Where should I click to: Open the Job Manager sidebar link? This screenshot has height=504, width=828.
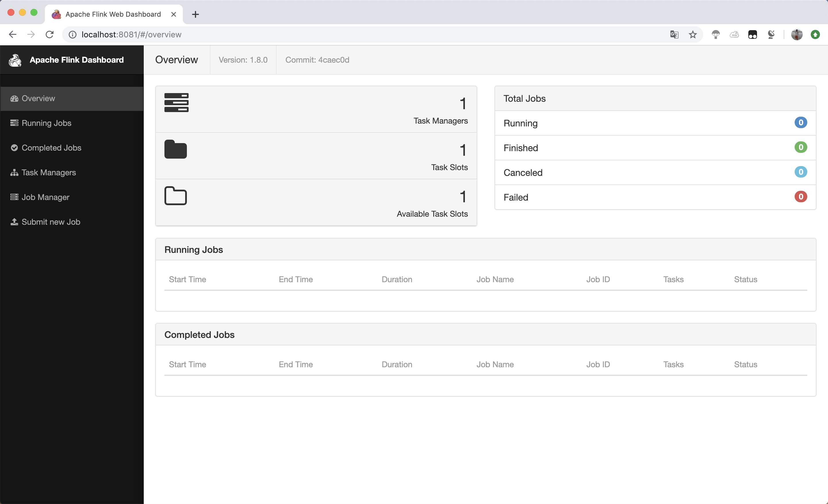(45, 197)
